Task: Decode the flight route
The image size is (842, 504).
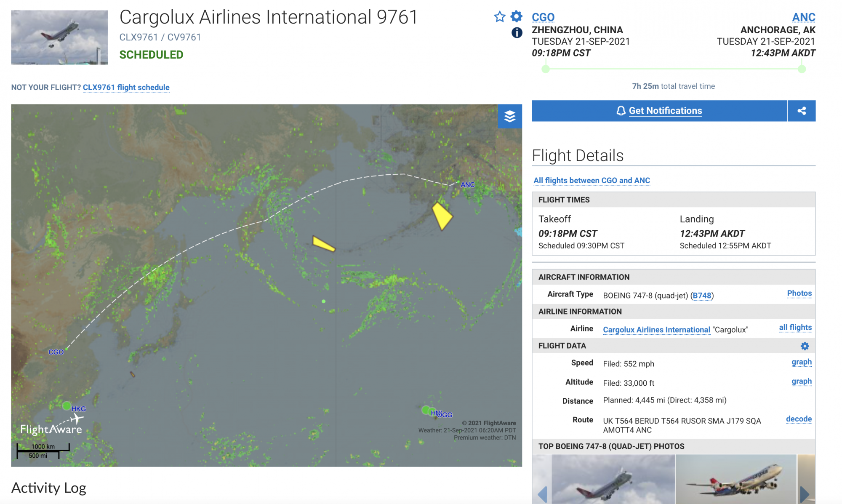Action: 799,419
